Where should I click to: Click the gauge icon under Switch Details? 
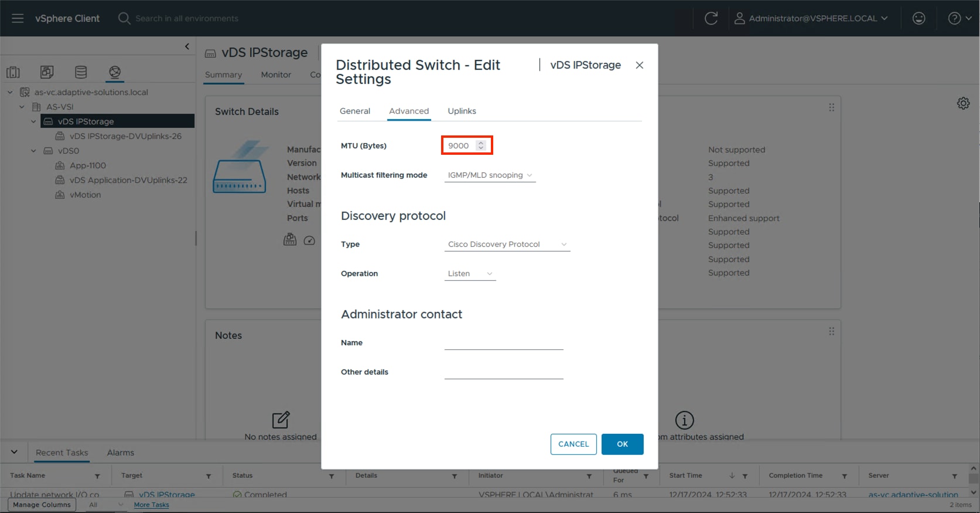(310, 240)
